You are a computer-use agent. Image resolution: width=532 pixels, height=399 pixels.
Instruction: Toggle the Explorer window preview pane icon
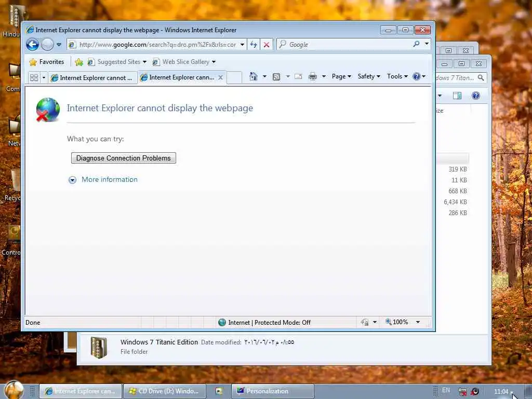pos(457,96)
